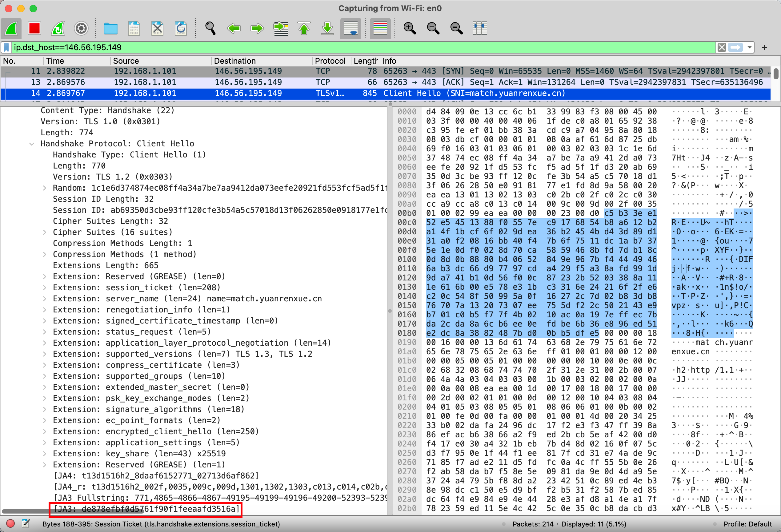Image resolution: width=781 pixels, height=532 pixels.
Task: Open the capture file properties status icon
Action: tap(26, 523)
